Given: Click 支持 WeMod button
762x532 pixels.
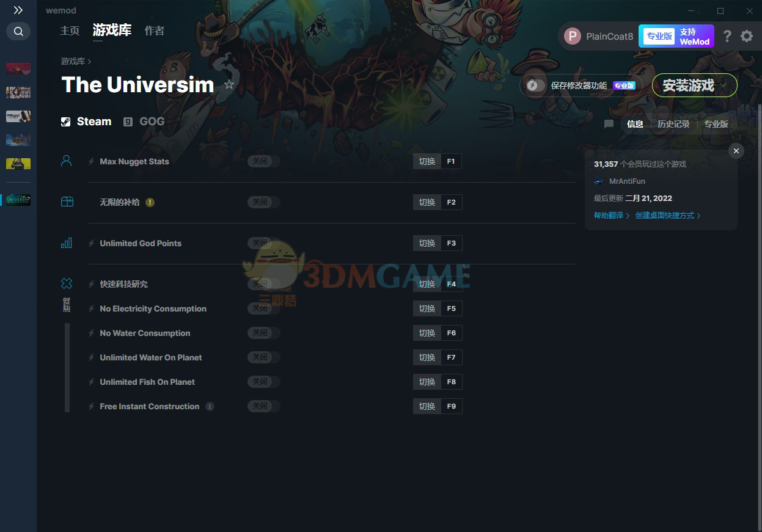Looking at the screenshot, I should click(x=695, y=37).
